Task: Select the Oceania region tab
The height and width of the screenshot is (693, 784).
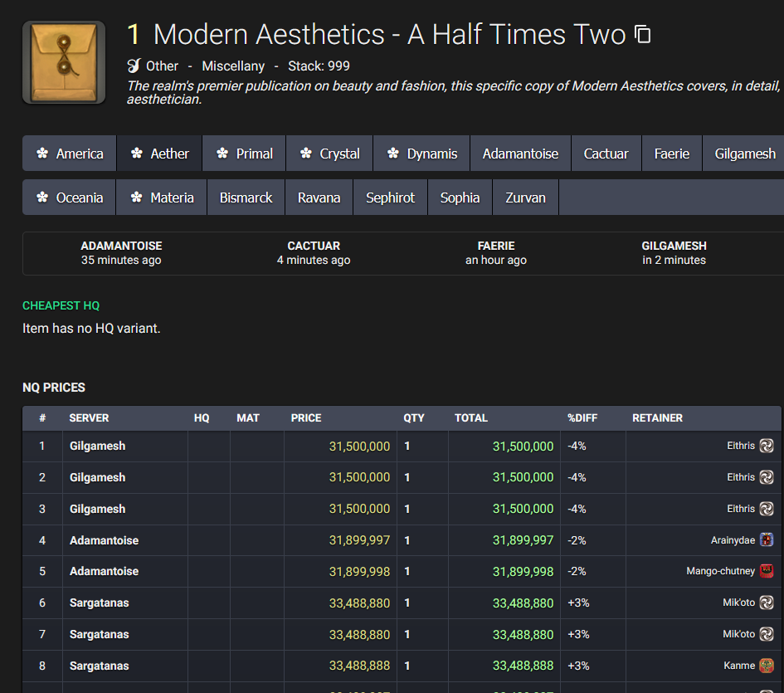Action: [69, 198]
